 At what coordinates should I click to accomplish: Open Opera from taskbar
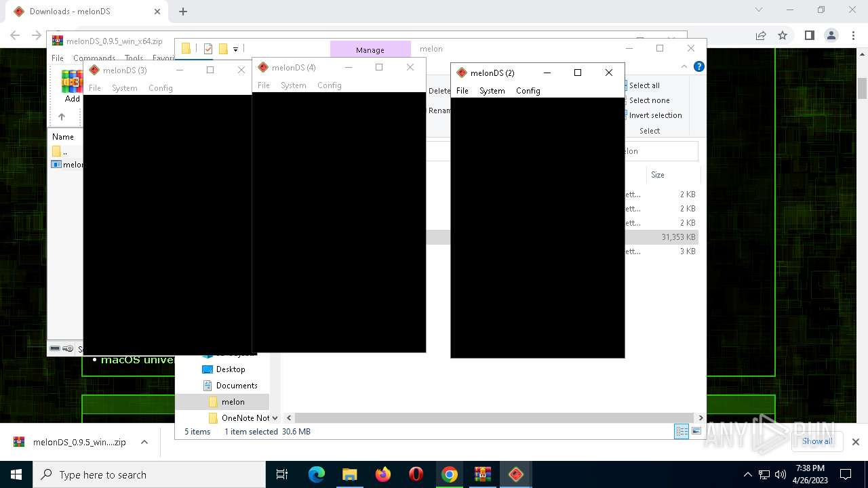pyautogui.click(x=416, y=474)
